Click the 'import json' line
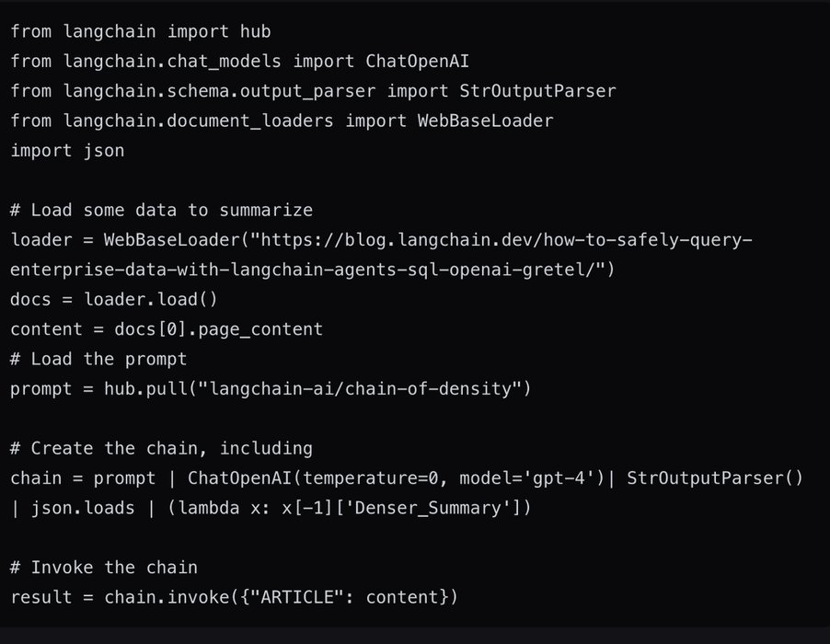Image resolution: width=830 pixels, height=644 pixels. (67, 150)
